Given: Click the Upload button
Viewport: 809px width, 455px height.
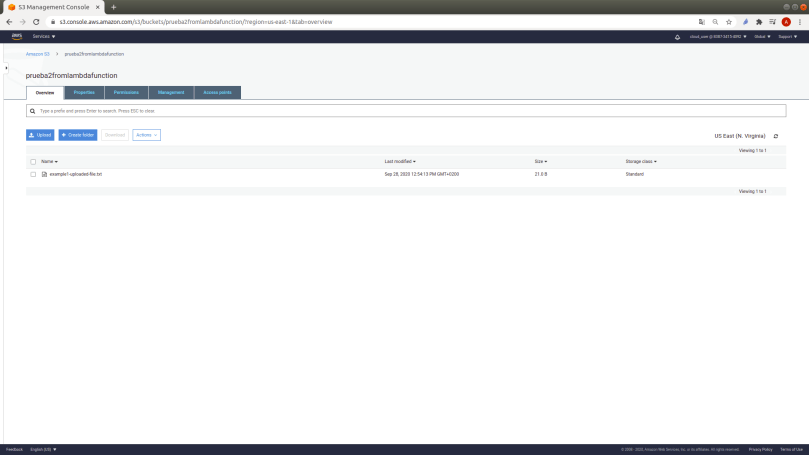Looking at the screenshot, I should pyautogui.click(x=40, y=135).
